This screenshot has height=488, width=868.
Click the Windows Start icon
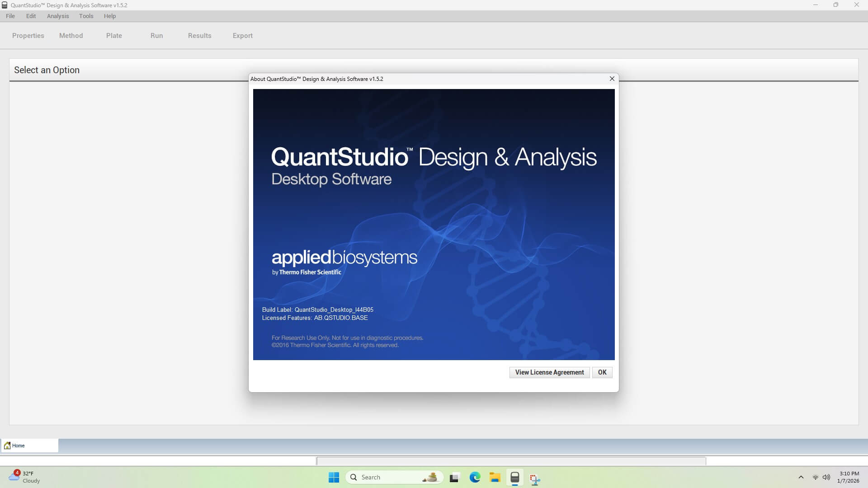[x=334, y=477]
